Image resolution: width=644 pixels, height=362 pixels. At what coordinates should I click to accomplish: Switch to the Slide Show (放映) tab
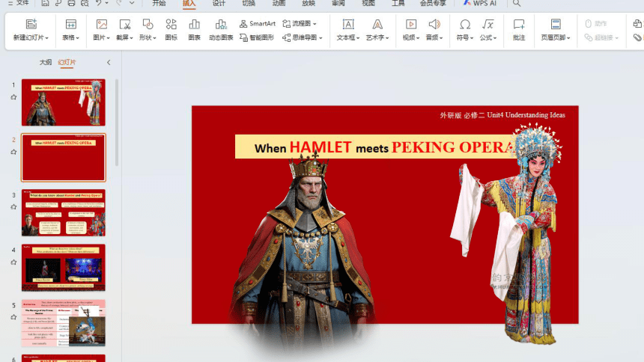309,3
